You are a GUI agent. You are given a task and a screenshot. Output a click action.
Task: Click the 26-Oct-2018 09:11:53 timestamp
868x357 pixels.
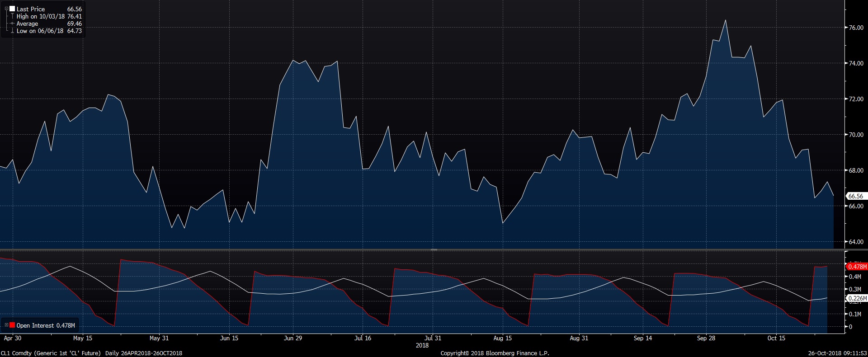(838, 353)
